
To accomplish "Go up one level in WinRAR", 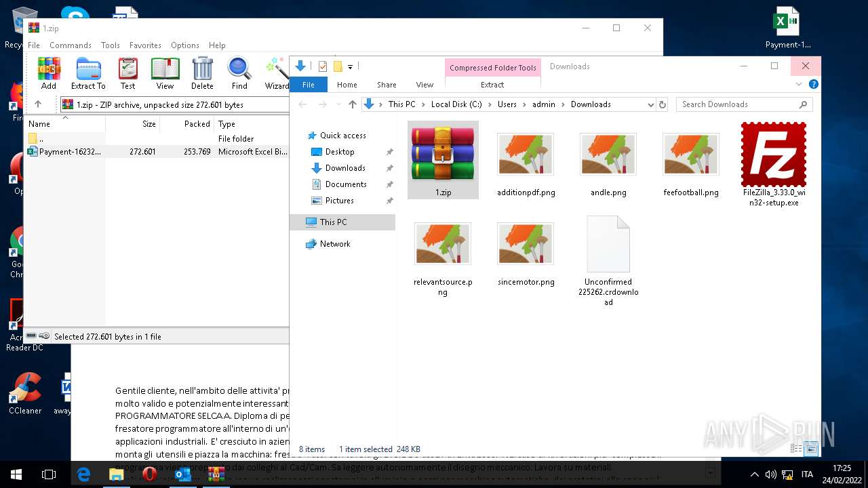I will pos(38,104).
